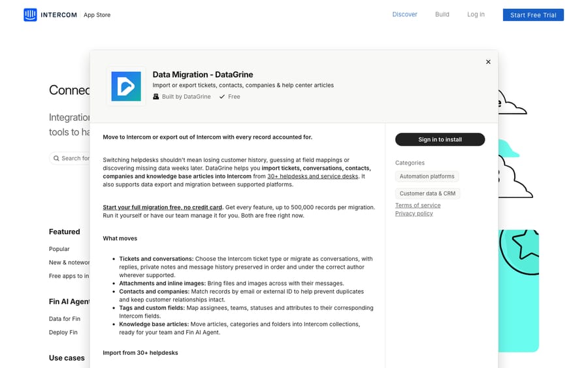Open Data for Fin sidebar item
Viewport: 588px width, 368px height.
click(65, 319)
